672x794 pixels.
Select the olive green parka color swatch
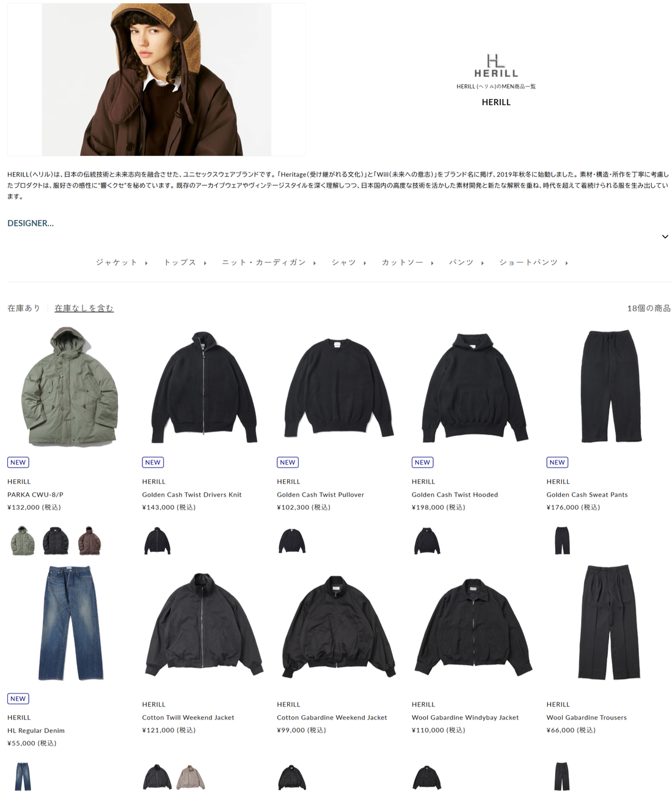pyautogui.click(x=23, y=540)
